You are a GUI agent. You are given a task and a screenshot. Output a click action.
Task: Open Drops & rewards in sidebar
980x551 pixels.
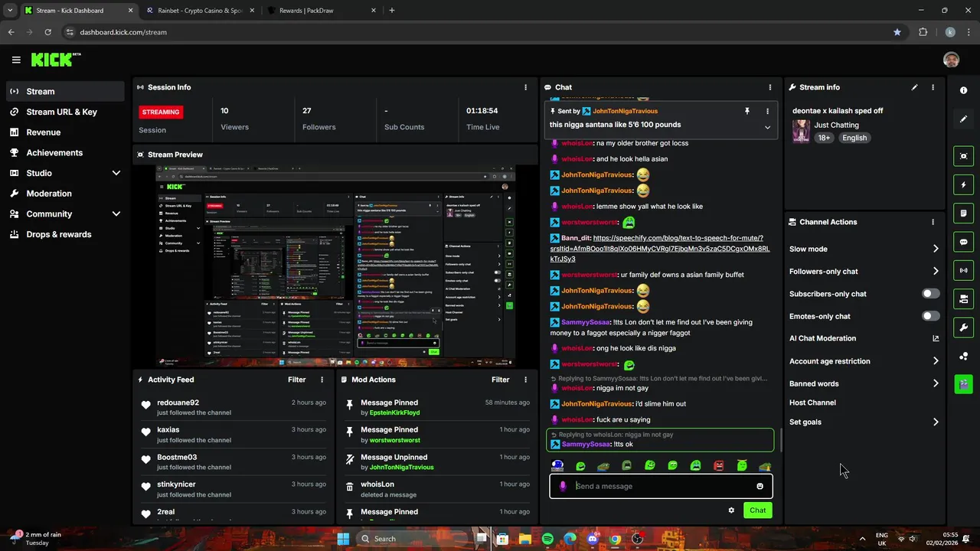(x=65, y=234)
